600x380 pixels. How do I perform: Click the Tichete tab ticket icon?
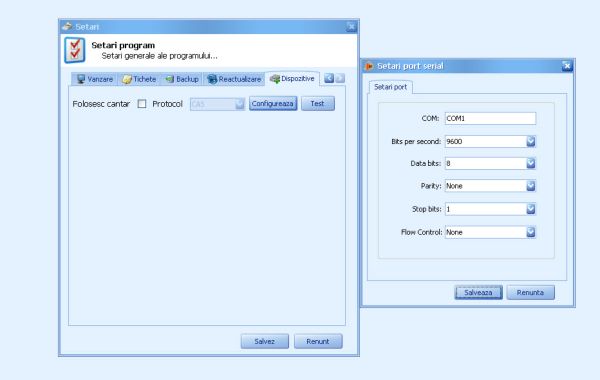(x=127, y=79)
